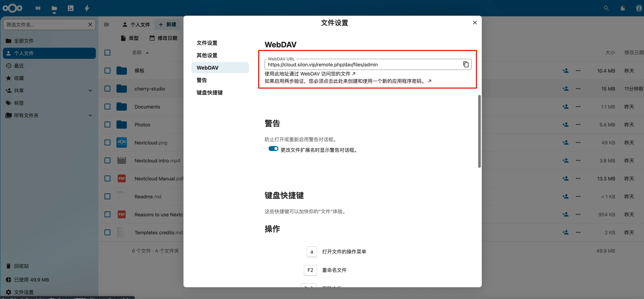Open the actions menu for Readme.md row
Image resolution: width=644 pixels, height=299 pixels.
[x=578, y=197]
